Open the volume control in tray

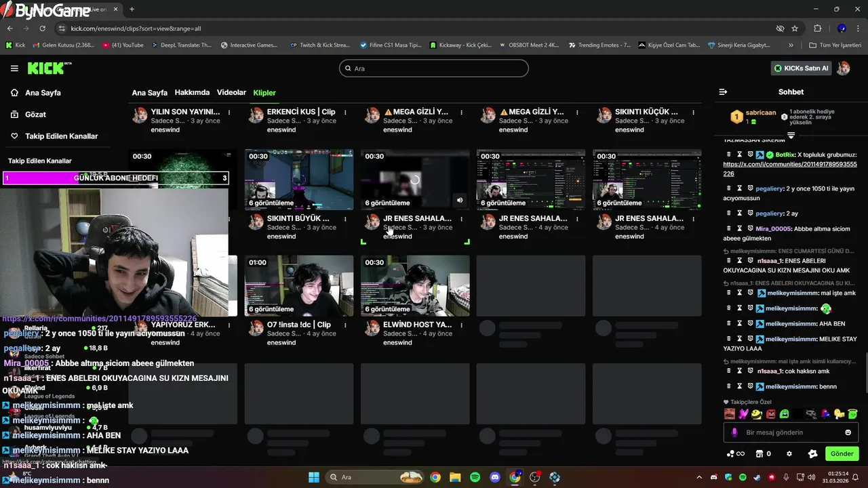[x=812, y=477]
